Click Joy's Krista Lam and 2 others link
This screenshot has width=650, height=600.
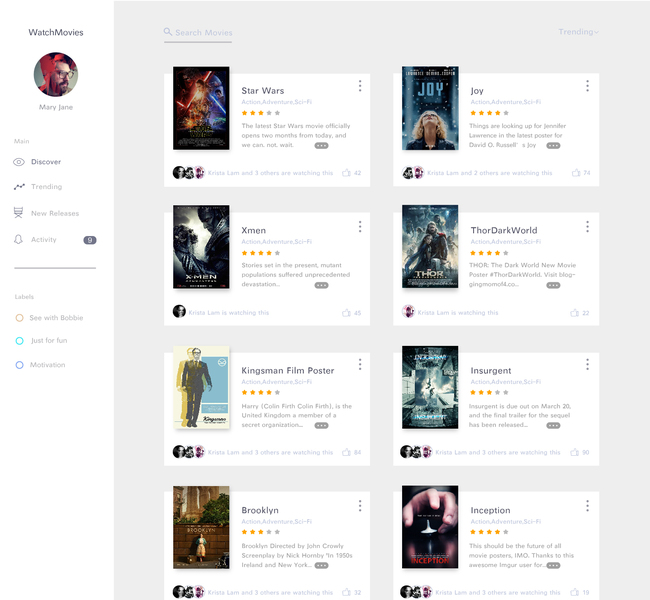(490, 173)
